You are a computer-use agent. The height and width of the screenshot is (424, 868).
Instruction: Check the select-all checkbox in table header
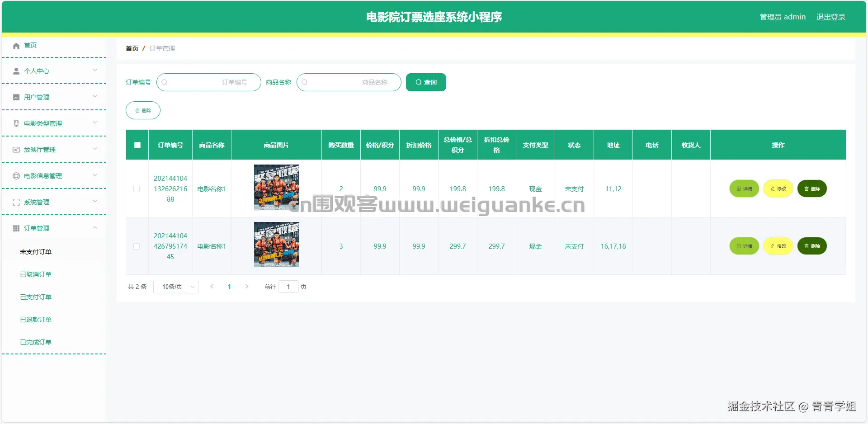click(137, 145)
